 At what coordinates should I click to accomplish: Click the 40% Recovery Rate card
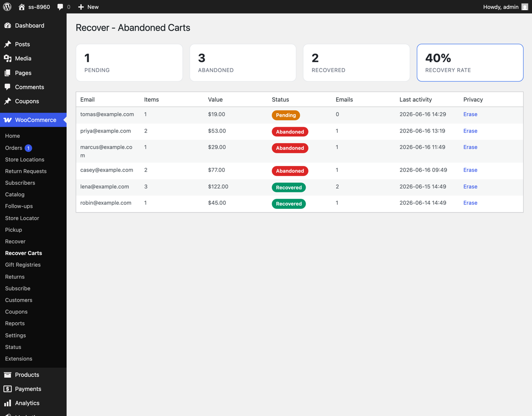pyautogui.click(x=470, y=63)
